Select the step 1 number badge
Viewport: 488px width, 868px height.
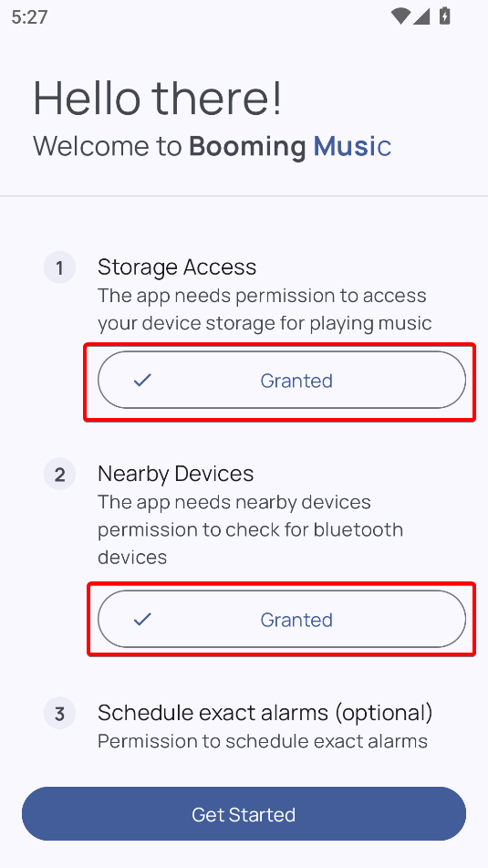tap(59, 268)
